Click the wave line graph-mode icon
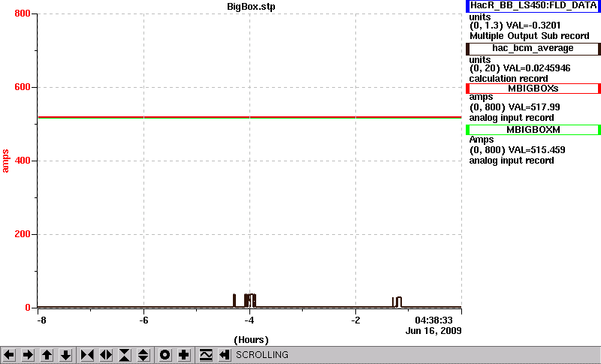This screenshot has height=364, width=601. [206, 355]
